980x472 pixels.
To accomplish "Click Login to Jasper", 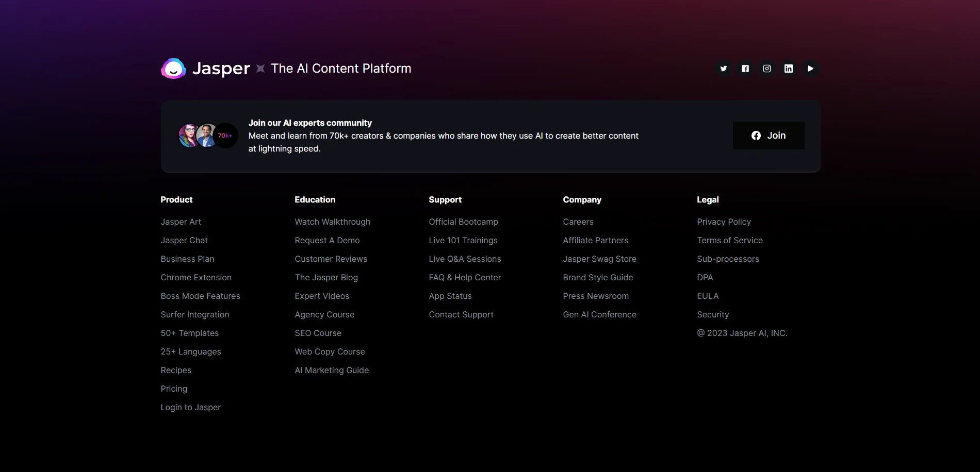I will pos(191,407).
